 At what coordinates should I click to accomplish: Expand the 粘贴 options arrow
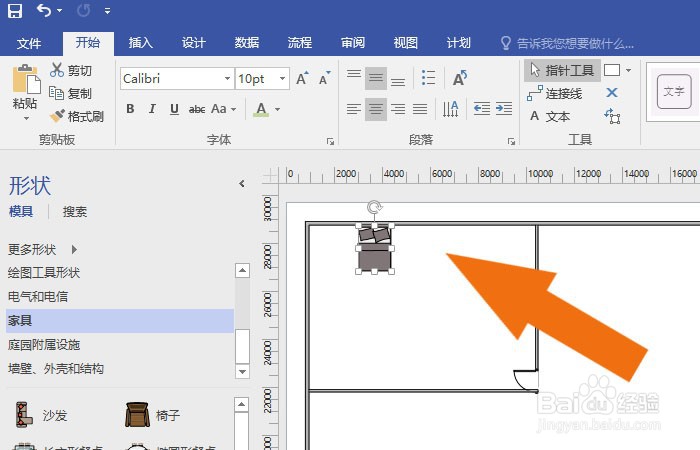[26, 118]
